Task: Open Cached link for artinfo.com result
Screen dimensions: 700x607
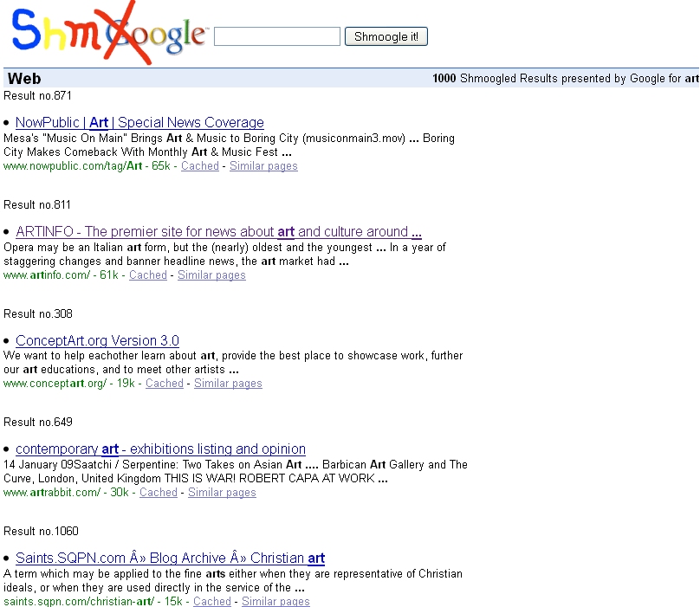Action: pos(148,275)
